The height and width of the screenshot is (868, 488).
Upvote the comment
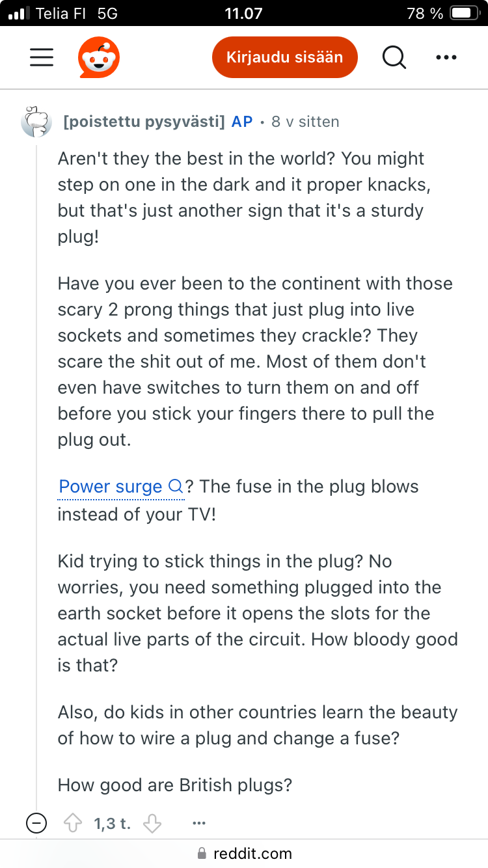click(x=73, y=823)
